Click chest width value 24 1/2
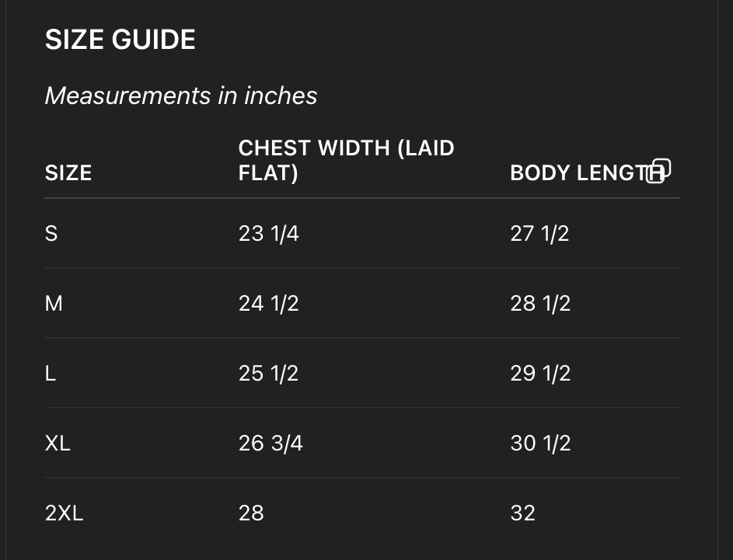This screenshot has width=733, height=560. pyautogui.click(x=268, y=303)
